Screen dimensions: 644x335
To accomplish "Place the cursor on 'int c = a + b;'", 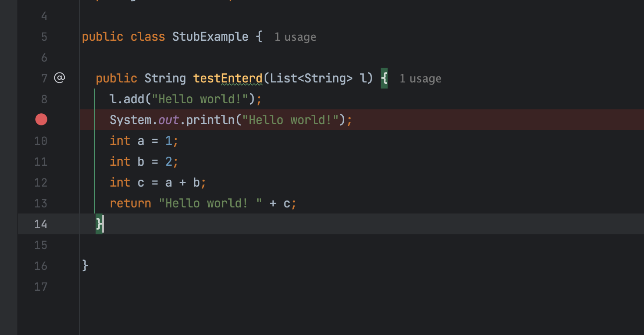I will (158, 182).
